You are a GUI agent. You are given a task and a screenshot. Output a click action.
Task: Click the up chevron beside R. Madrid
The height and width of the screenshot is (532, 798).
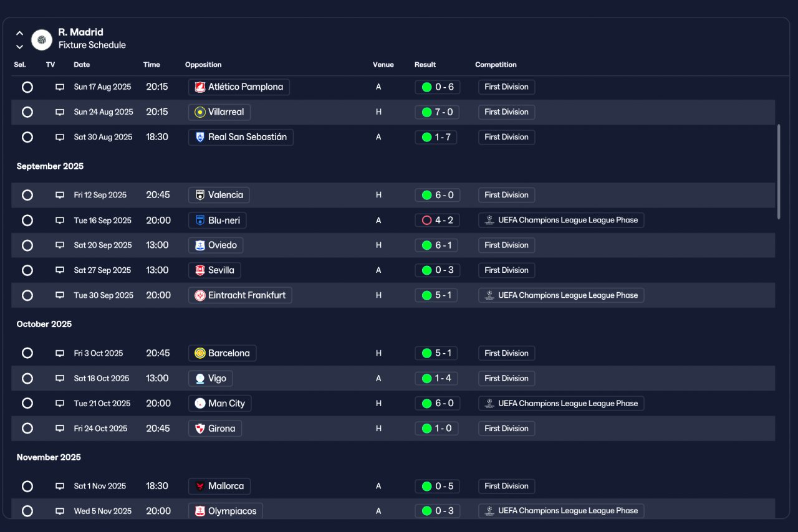point(19,33)
